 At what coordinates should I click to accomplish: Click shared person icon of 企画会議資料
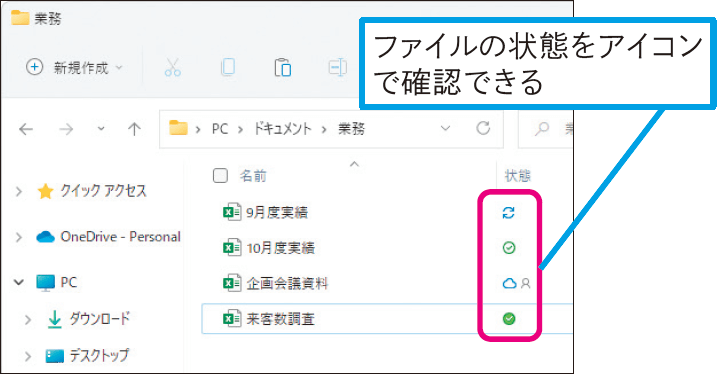pos(525,283)
